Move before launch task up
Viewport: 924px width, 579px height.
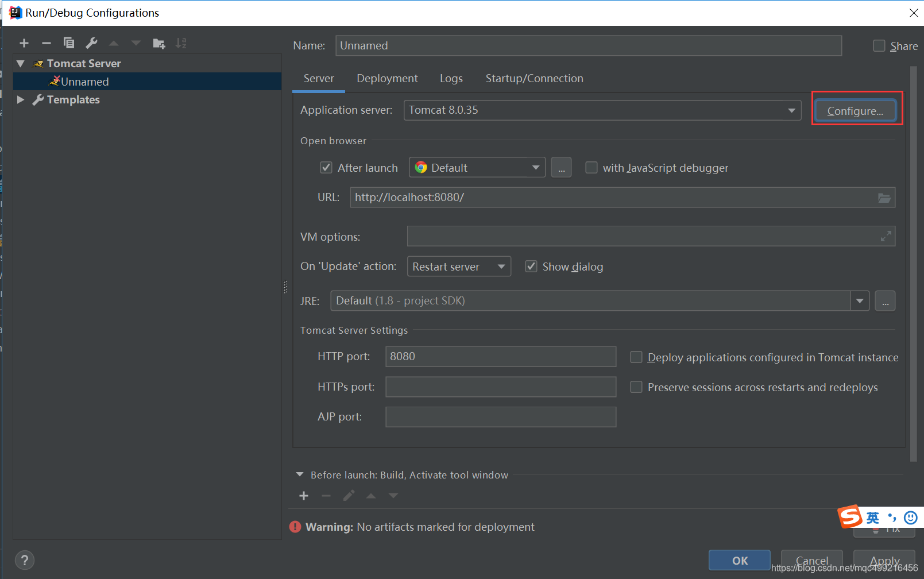[371, 496]
